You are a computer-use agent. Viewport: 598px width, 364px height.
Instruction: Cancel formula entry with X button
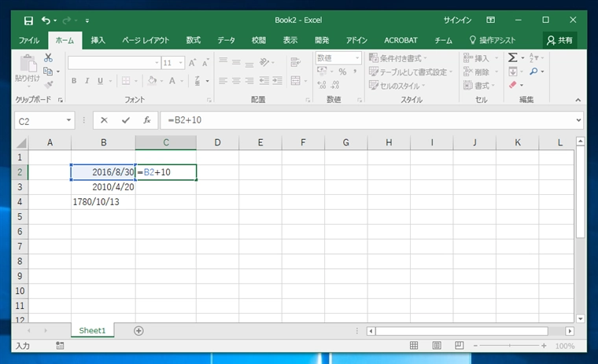(x=104, y=120)
